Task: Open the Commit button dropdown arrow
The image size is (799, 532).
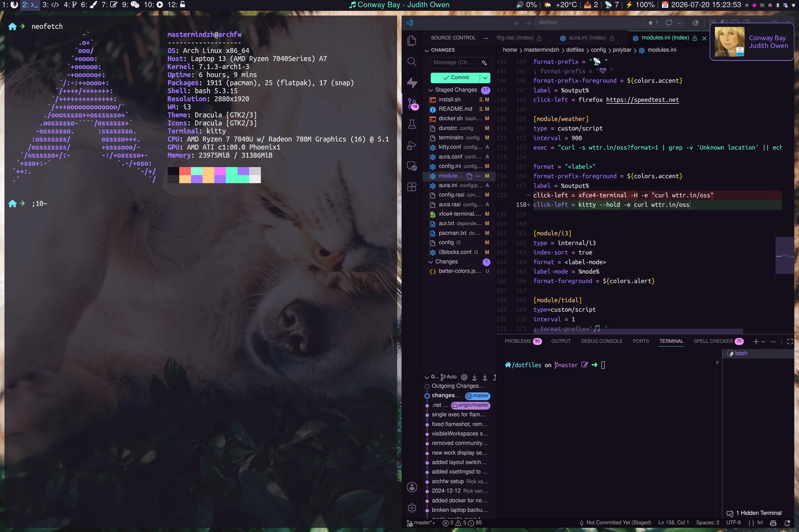Action: click(x=485, y=78)
